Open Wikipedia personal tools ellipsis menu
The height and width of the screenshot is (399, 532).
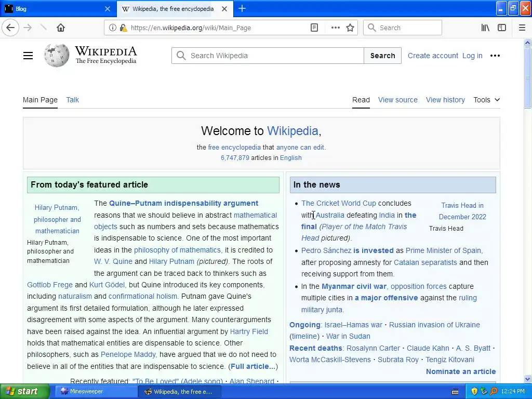[495, 56]
